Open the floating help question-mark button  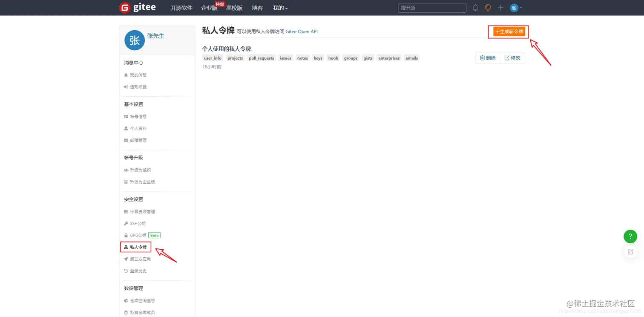tap(630, 236)
